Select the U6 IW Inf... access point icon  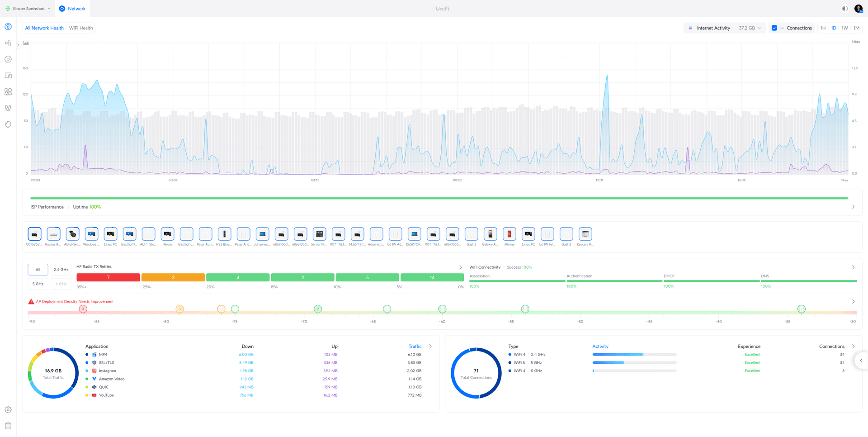click(547, 234)
